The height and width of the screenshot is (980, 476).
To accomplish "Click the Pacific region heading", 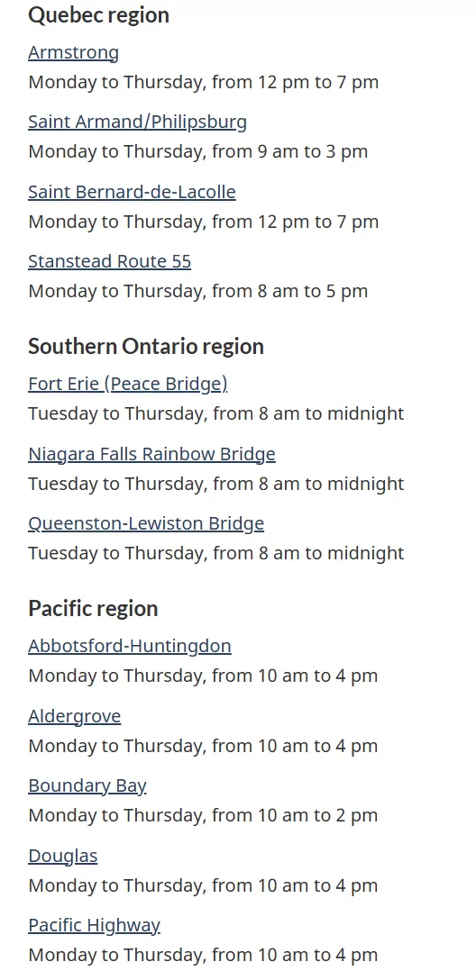I will [x=93, y=609].
